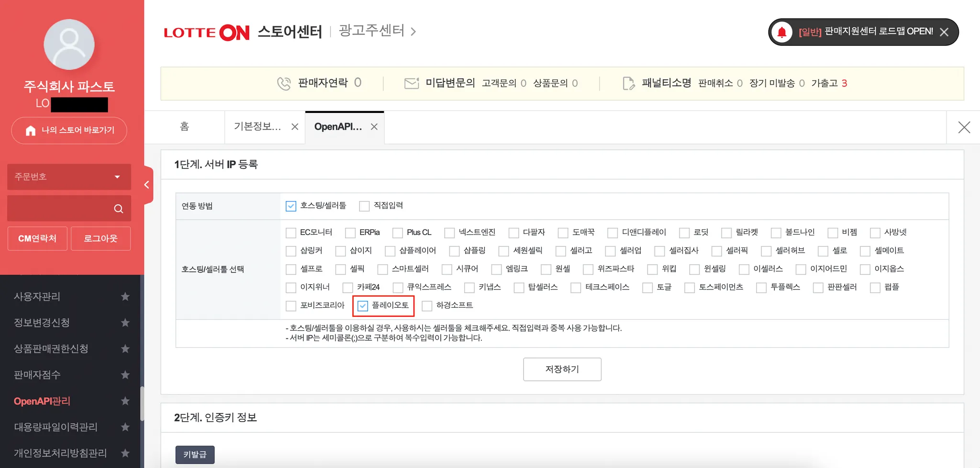980x468 pixels.
Task: Open 판매자점수 in the sidebar menu
Action: pos(37,375)
